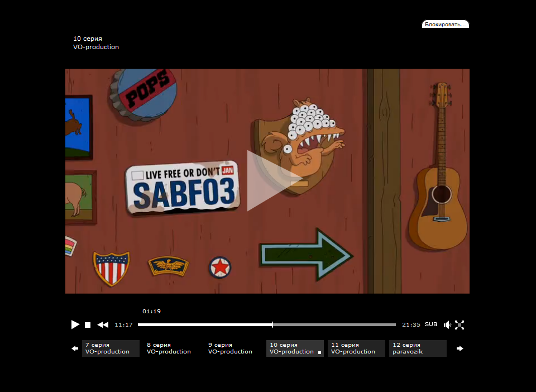
Task: Click the total duration 21:35 label
Action: [411, 324]
